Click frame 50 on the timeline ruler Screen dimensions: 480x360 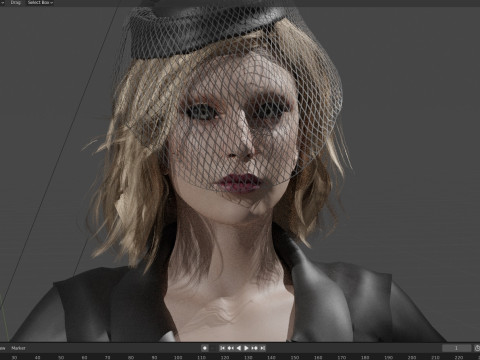tap(61, 357)
